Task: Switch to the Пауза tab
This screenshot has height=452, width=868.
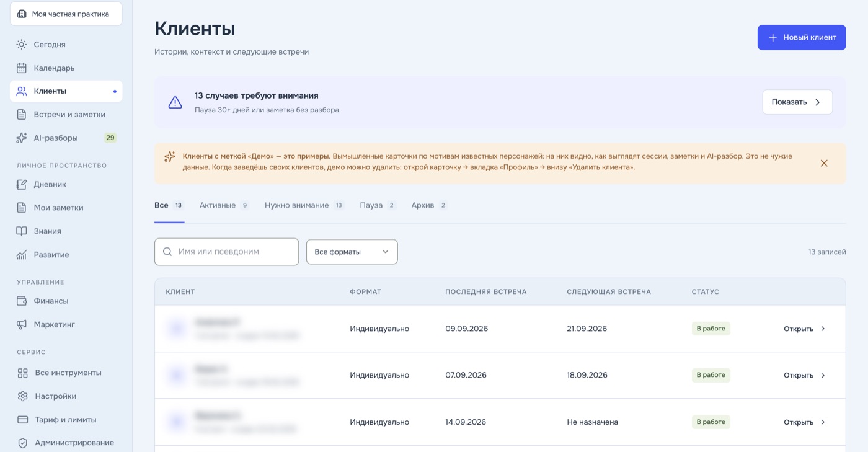Action: [x=378, y=205]
